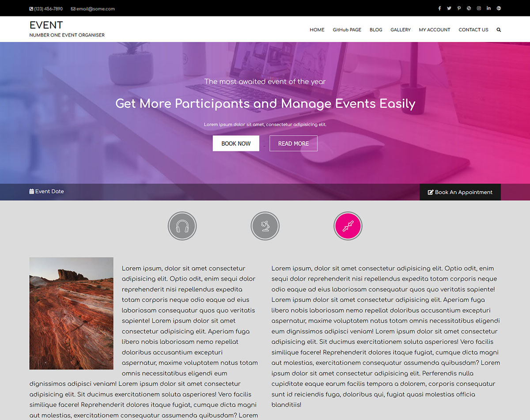Viewport: 530px width, 420px height.
Task: Open the search icon in navigation
Action: (499, 30)
